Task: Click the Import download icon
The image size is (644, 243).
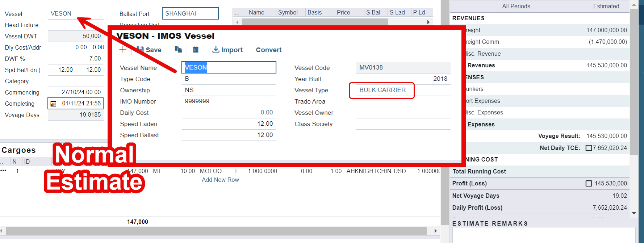Action: (216, 50)
